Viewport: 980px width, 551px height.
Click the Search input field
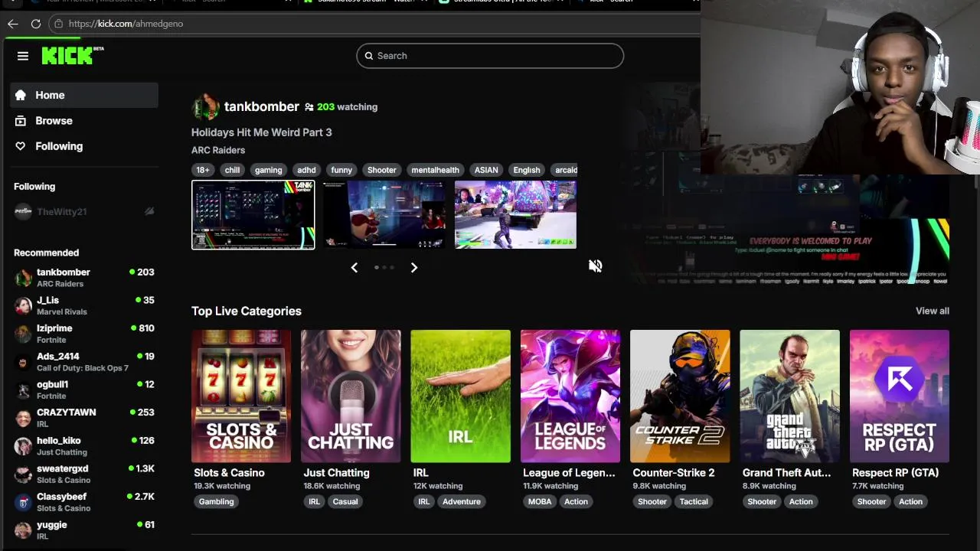(x=490, y=56)
